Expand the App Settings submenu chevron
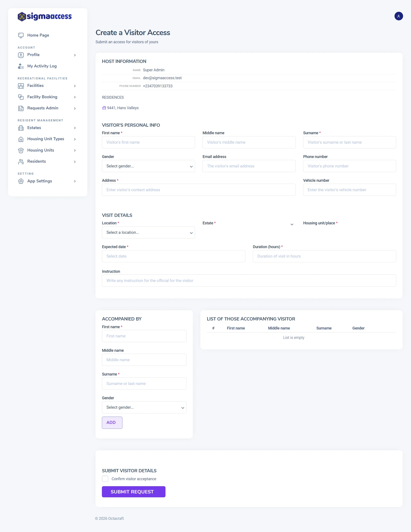 pyautogui.click(x=75, y=181)
